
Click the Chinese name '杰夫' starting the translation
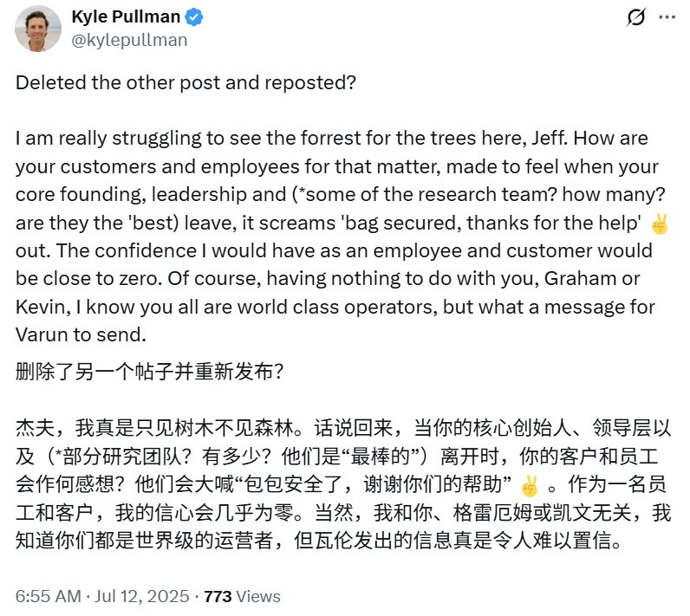pos(33,427)
